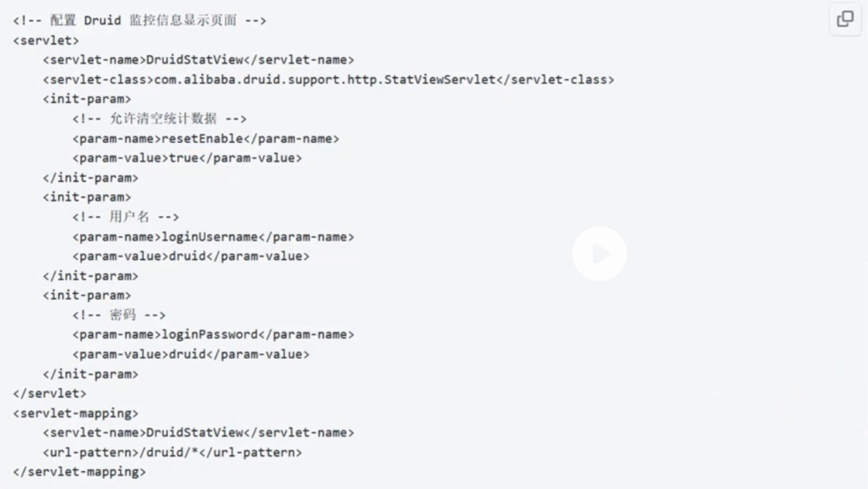Click the 允许清空统计数据 comment line

click(159, 119)
